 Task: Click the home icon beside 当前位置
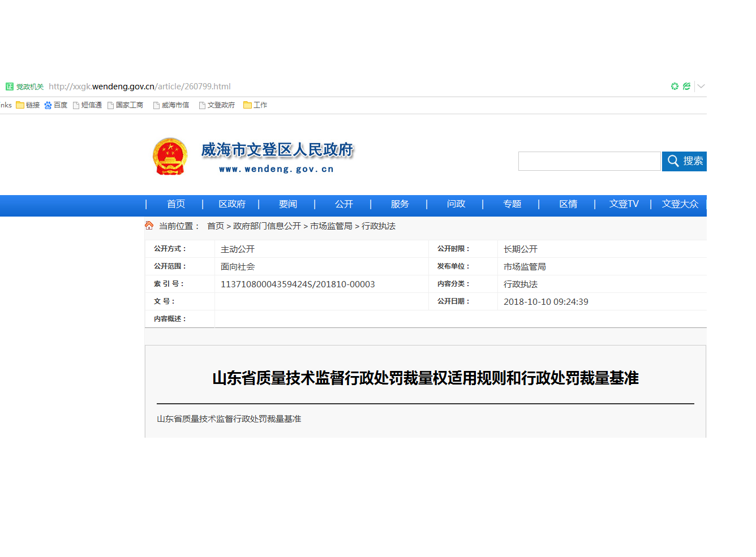[149, 226]
